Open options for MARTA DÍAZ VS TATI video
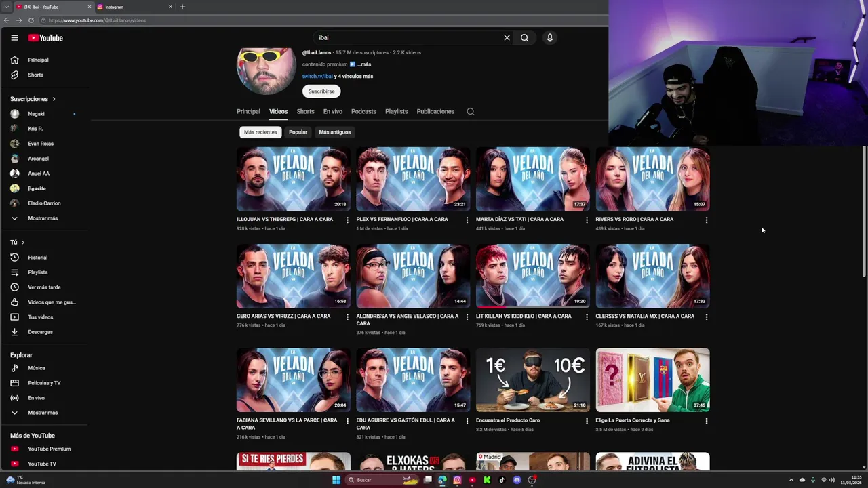Screen dimensions: 868x488 point(587,220)
